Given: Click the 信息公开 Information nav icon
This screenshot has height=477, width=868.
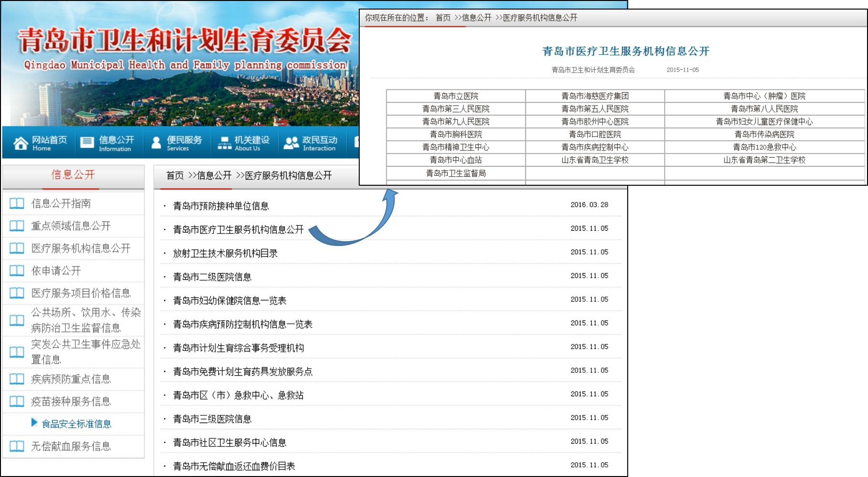Looking at the screenshot, I should point(87,142).
